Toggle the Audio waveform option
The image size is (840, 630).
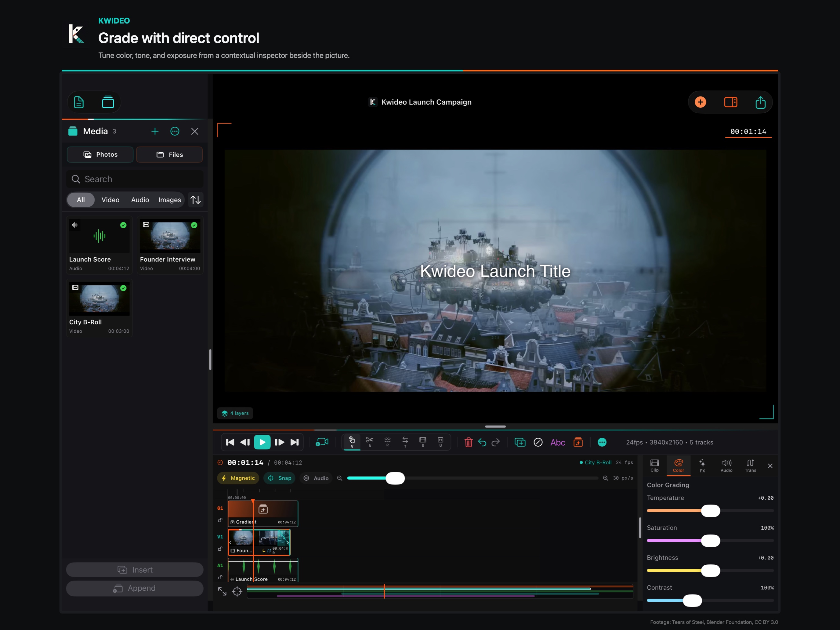[316, 478]
